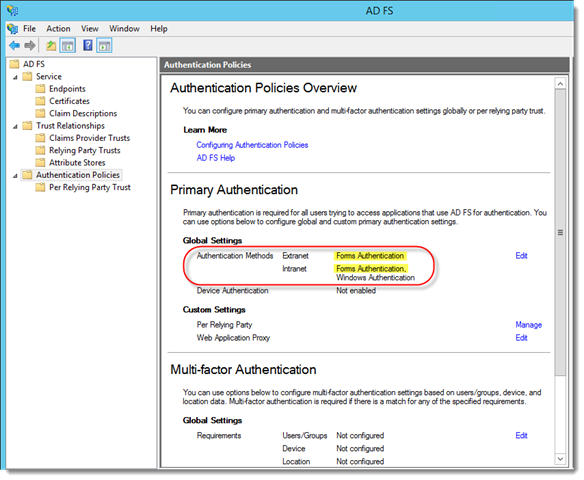Select the Service tree item

tap(49, 76)
